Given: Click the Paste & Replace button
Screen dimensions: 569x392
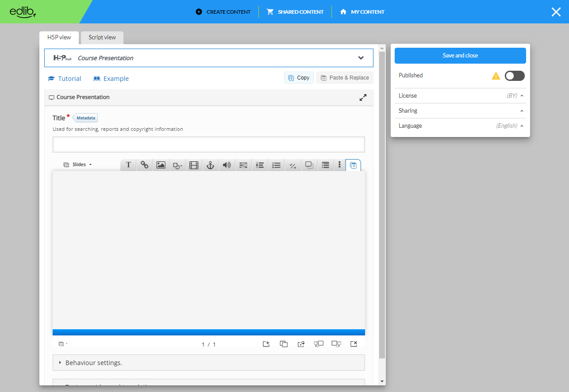Looking at the screenshot, I should click(345, 78).
